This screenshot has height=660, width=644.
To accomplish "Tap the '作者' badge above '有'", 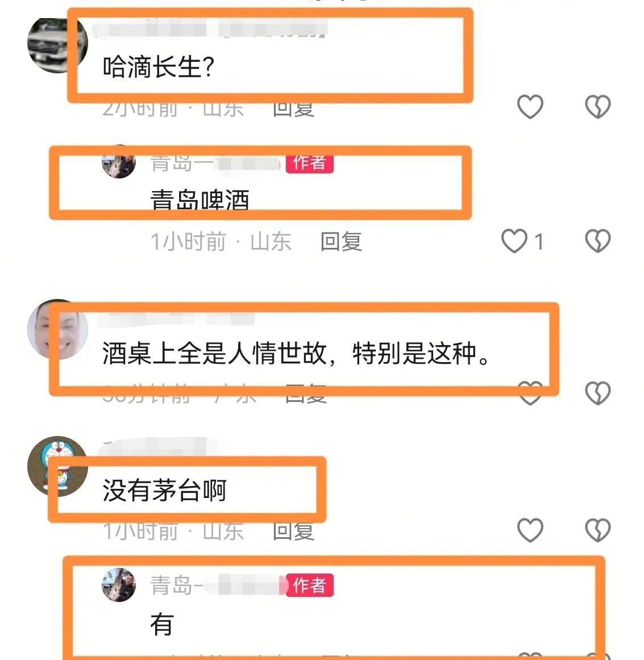I will [x=309, y=585].
